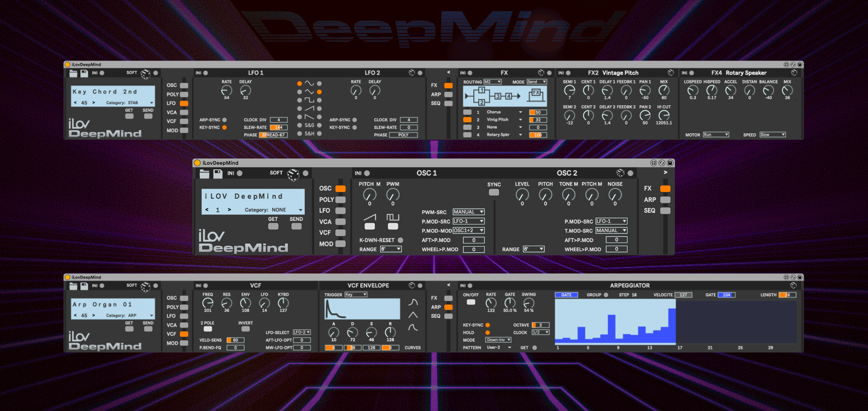Click FX4 Rotary Speaker dice icon
This screenshot has width=868, height=411.
pyautogui.click(x=794, y=73)
